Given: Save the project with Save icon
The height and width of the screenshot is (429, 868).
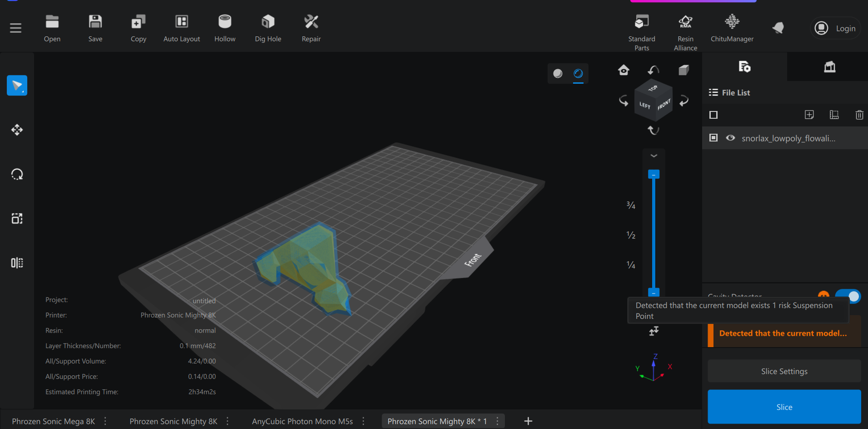Looking at the screenshot, I should 95,28.
